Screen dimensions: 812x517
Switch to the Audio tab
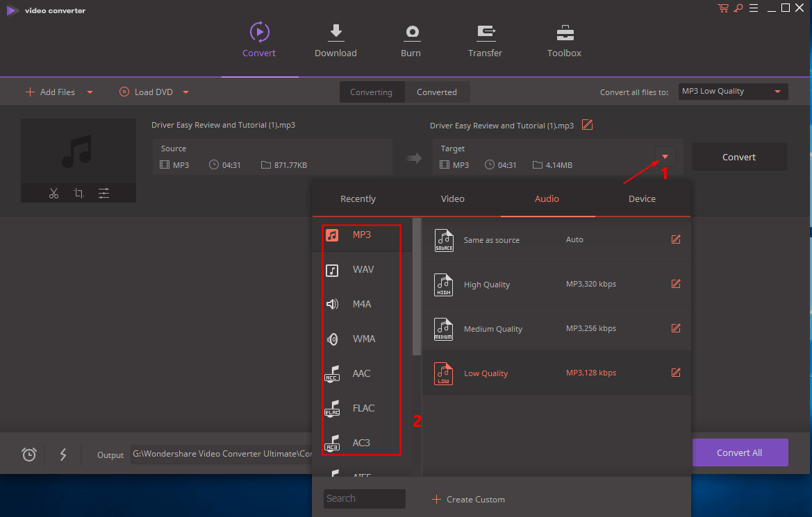coord(547,198)
